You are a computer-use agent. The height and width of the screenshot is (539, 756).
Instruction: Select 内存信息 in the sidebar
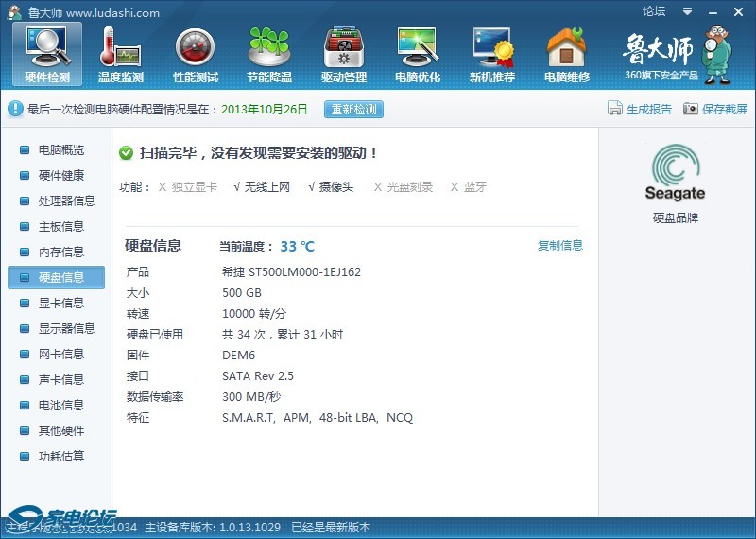[x=60, y=252]
